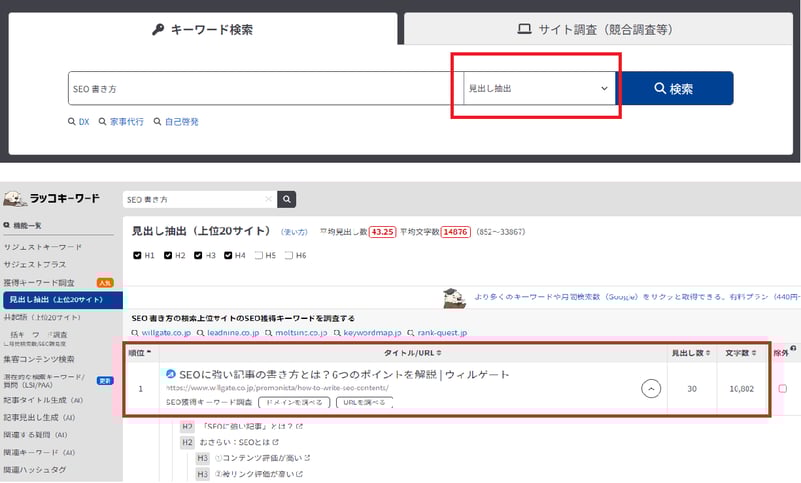Click the main SEO 書き方 keyword input field
This screenshot has height=483, width=801.
point(266,88)
